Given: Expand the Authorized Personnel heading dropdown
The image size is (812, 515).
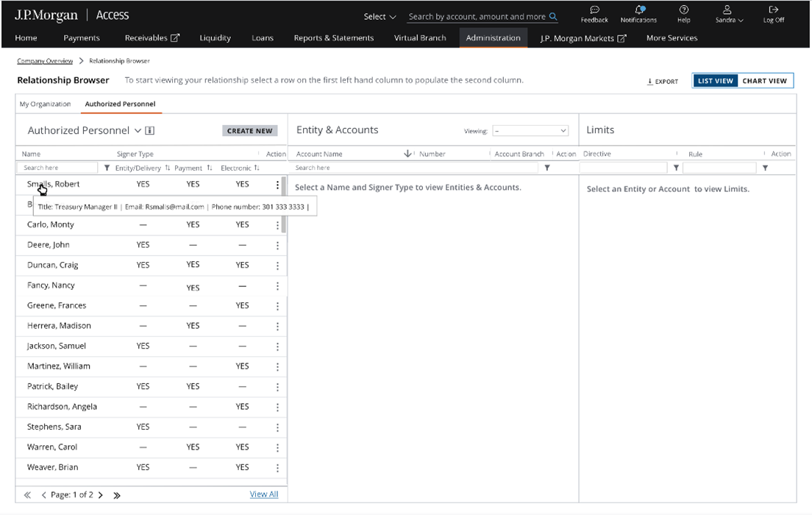Looking at the screenshot, I should coord(138,131).
